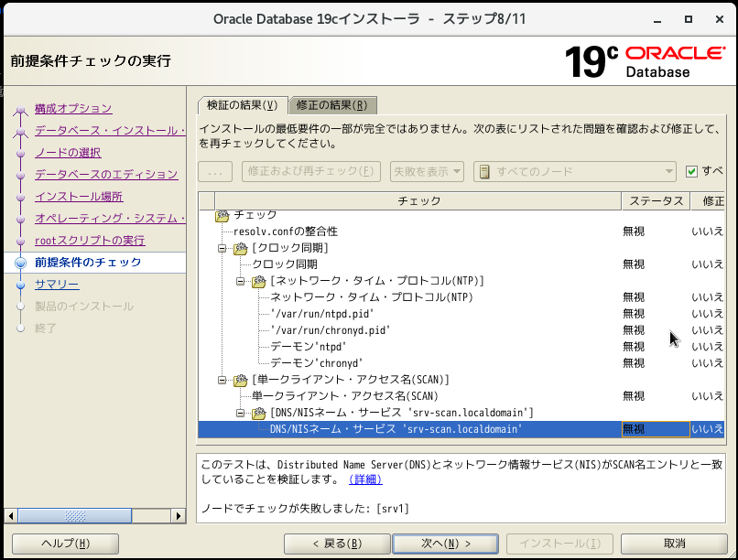Click the folder icon beside [クロック同期]
This screenshot has height=560, width=738.
pos(240,248)
